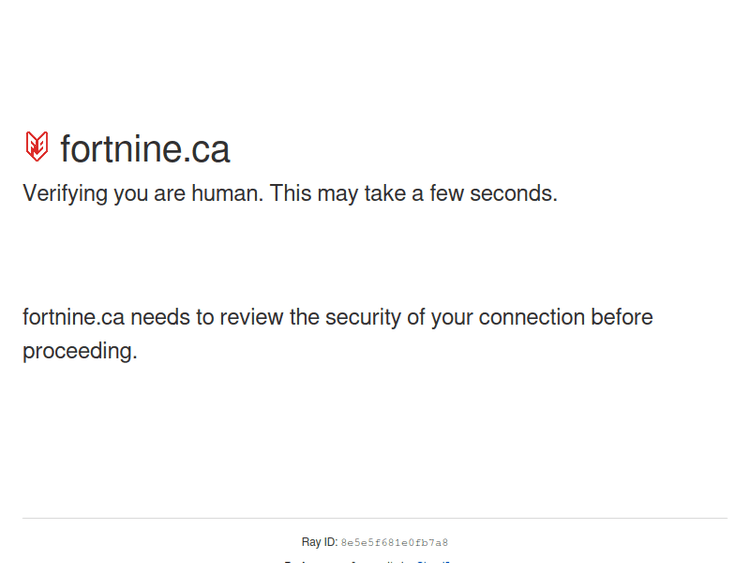Click the word "connection" in the paragraph
The width and height of the screenshot is (750, 563).
pyautogui.click(x=531, y=317)
